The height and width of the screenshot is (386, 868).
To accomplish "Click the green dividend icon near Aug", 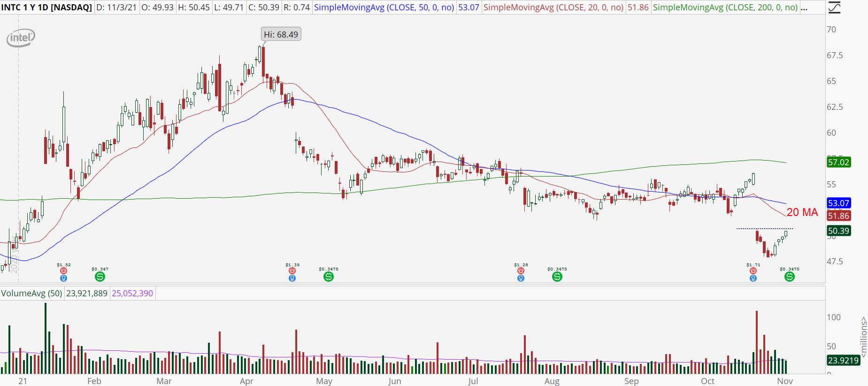I will tap(557, 277).
